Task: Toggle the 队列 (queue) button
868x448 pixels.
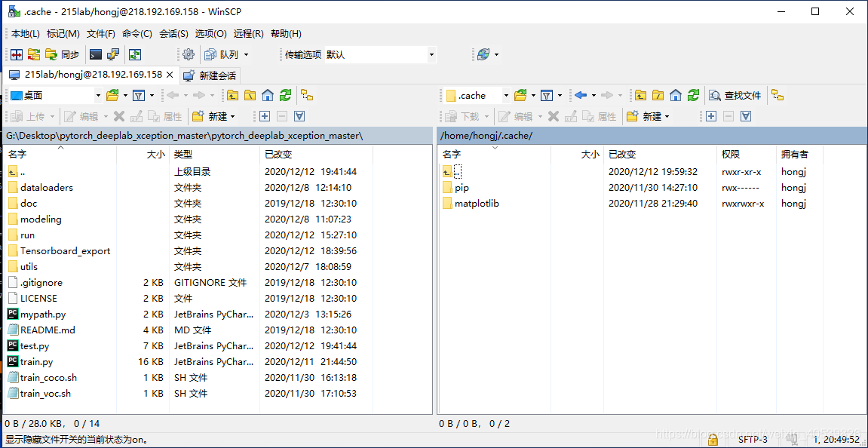Action: (x=222, y=54)
